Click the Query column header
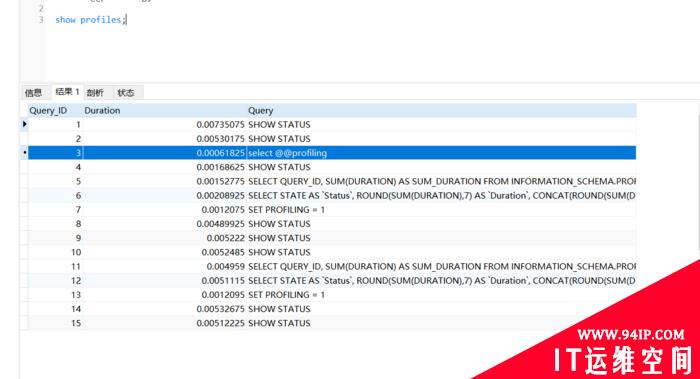 pos(261,110)
